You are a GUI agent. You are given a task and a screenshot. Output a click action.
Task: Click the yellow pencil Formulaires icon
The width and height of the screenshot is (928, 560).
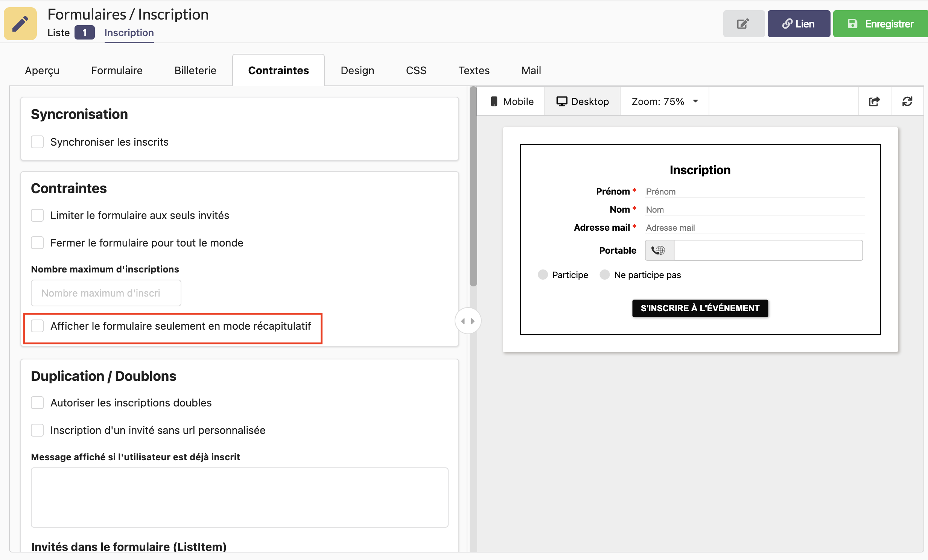point(20,24)
